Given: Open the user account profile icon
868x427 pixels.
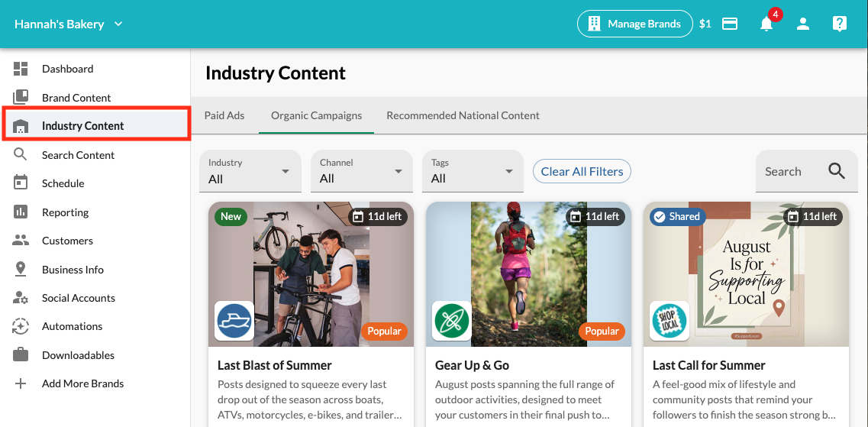Looking at the screenshot, I should (x=802, y=24).
